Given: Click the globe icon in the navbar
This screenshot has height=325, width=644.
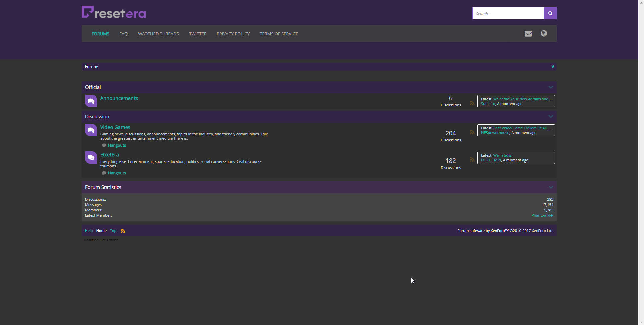Looking at the screenshot, I should [544, 34].
